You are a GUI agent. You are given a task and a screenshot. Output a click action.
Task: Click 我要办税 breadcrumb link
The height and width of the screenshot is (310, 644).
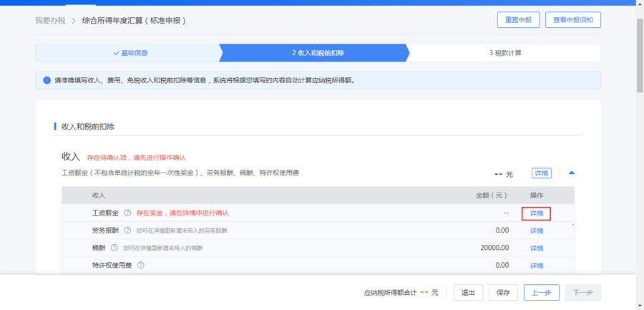(x=49, y=21)
